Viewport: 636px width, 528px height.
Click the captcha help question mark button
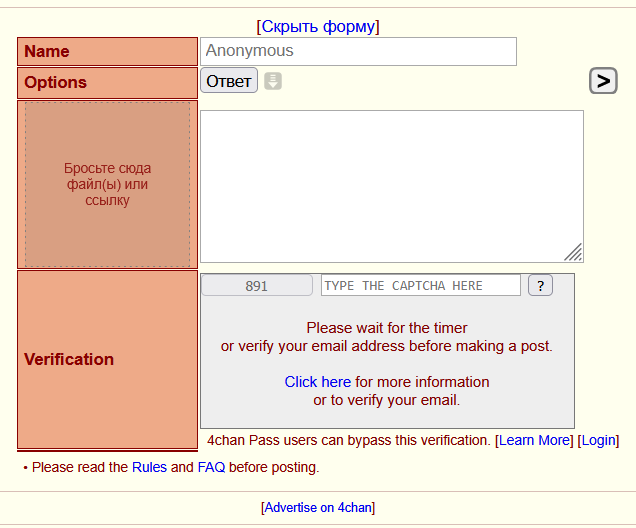[540, 286]
